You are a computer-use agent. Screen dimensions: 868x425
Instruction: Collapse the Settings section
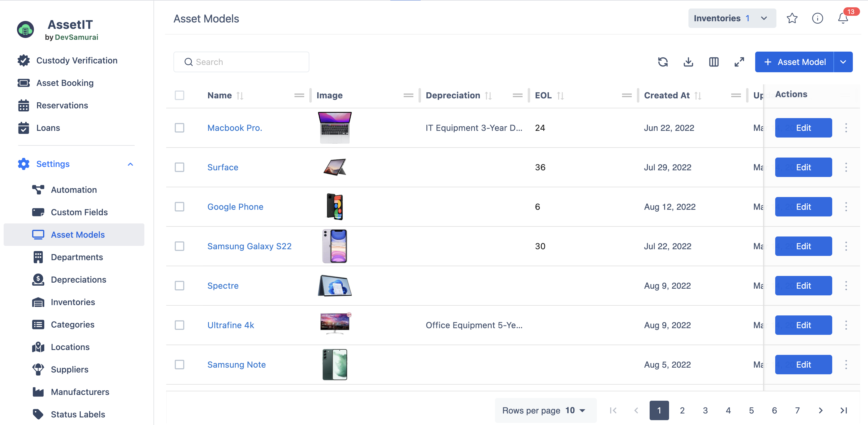pyautogui.click(x=130, y=164)
